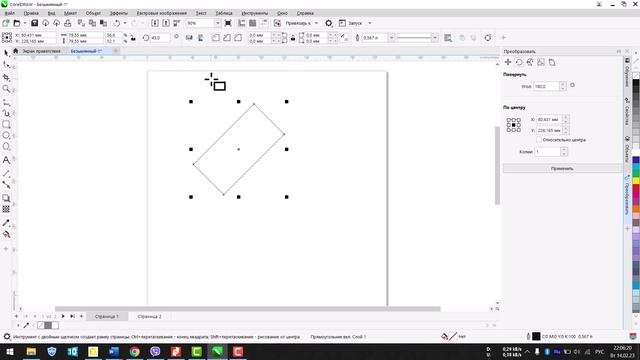Open the line style dropdown
The image size is (640, 360).
435,38
